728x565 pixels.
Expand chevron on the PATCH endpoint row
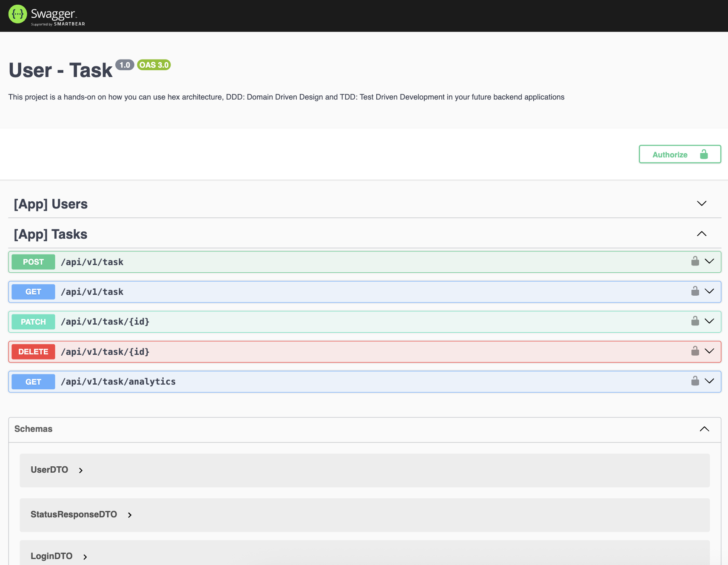tap(709, 321)
